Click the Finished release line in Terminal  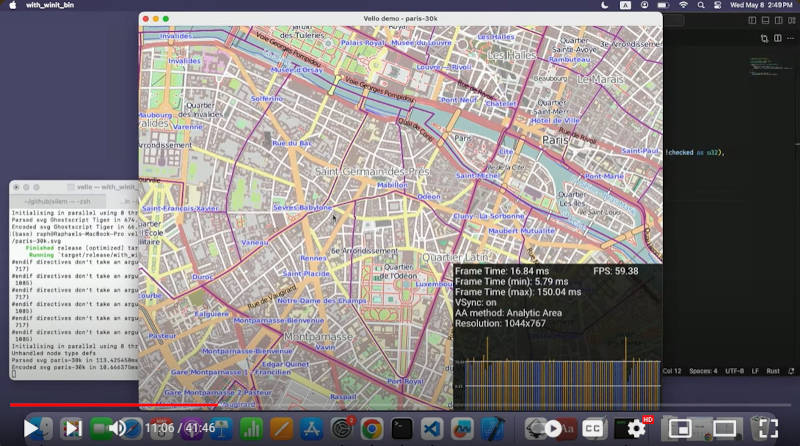(82, 247)
